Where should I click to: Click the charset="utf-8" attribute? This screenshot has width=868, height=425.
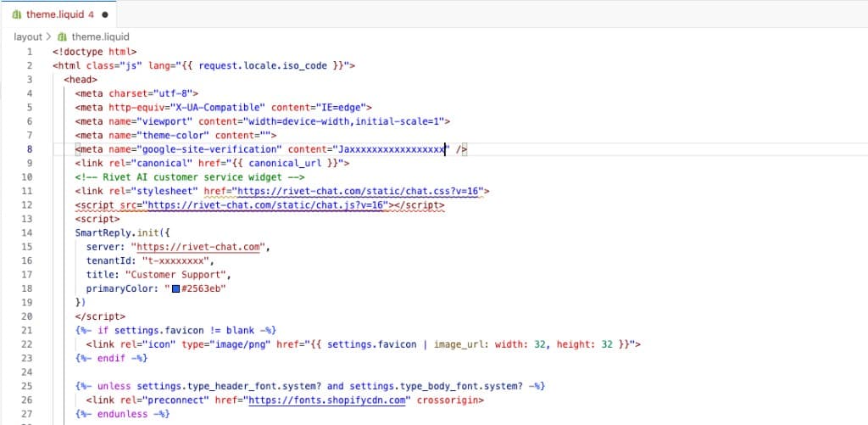click(151, 93)
